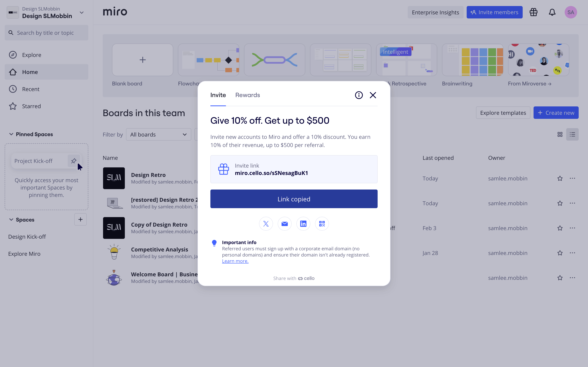Expand the Design SLMobbin team switcher
Screen dimensions: 588x367
tap(82, 13)
